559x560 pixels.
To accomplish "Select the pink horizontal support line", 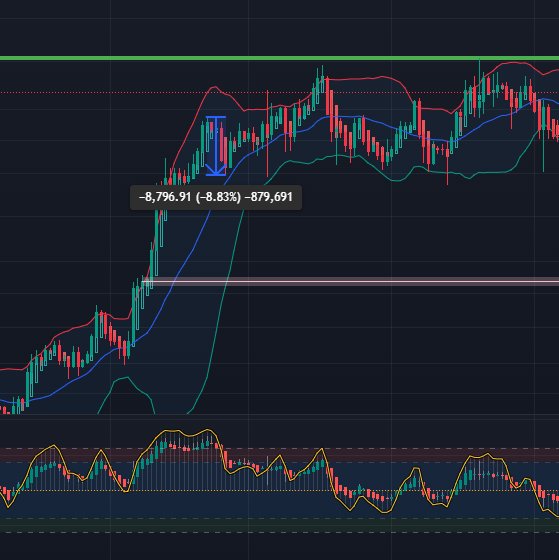I will point(350,282).
